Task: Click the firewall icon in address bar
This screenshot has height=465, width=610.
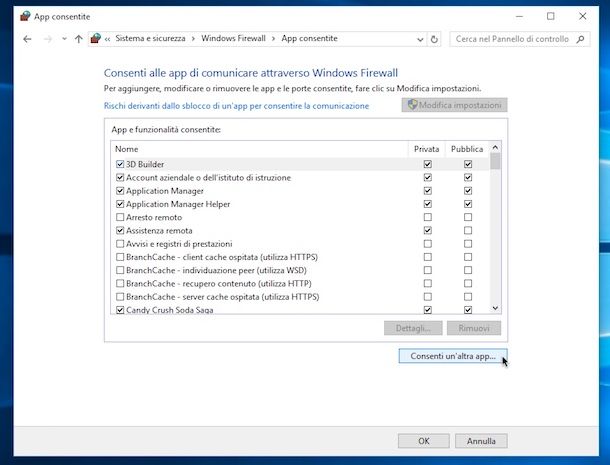Action: coord(95,38)
